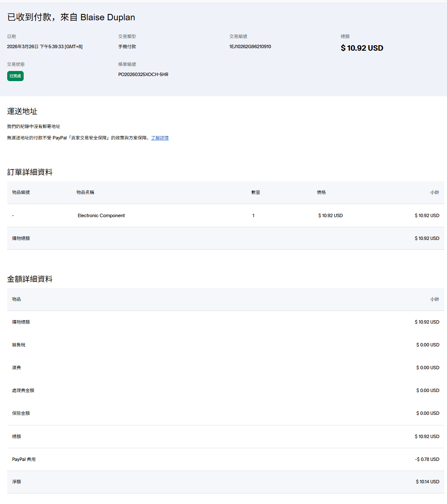Click the PayPal 費用 row label
The width and height of the screenshot is (447, 504).
pos(24,459)
